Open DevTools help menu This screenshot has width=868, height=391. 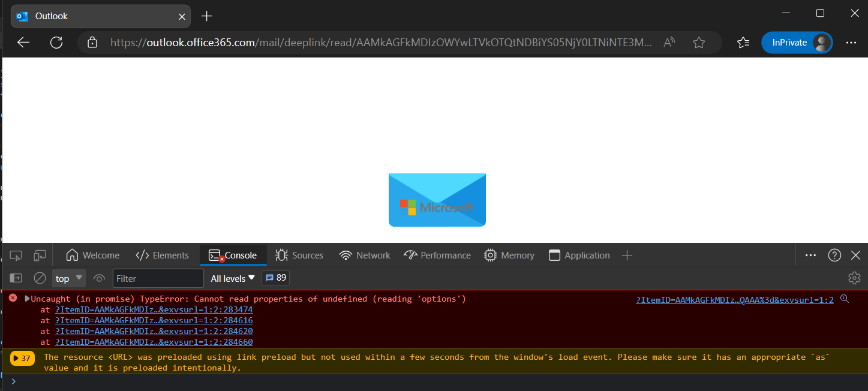pyautogui.click(x=834, y=255)
